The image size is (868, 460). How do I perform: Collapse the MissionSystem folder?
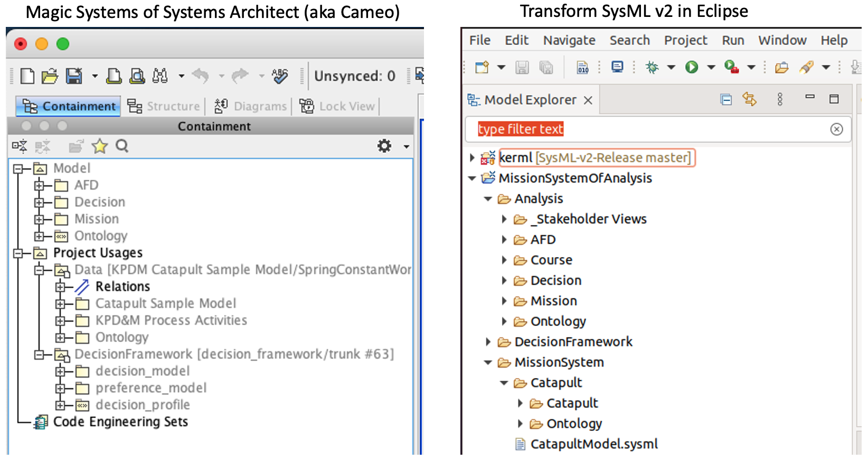click(488, 363)
